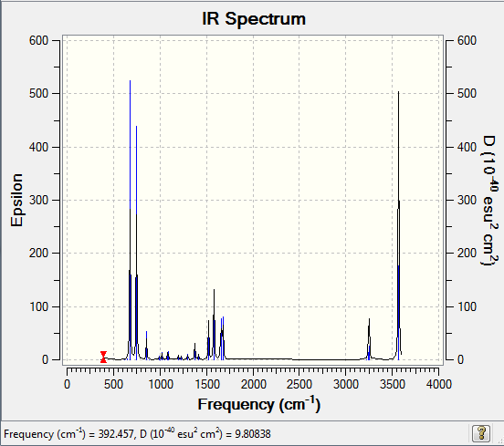Click the peak near 3250 cm-1

click(369, 338)
